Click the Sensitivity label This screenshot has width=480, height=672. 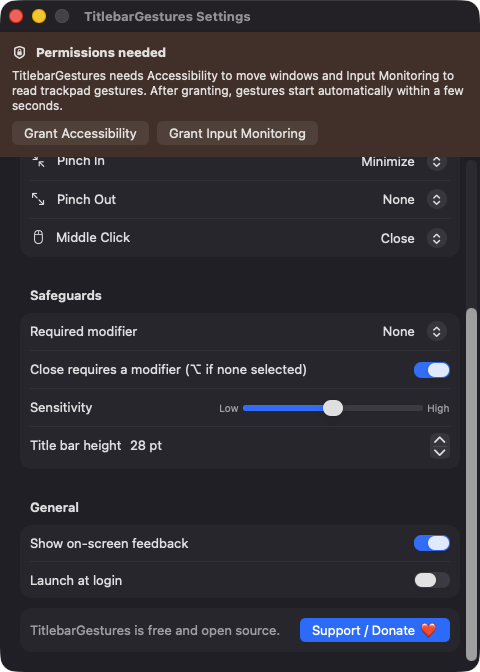(61, 407)
